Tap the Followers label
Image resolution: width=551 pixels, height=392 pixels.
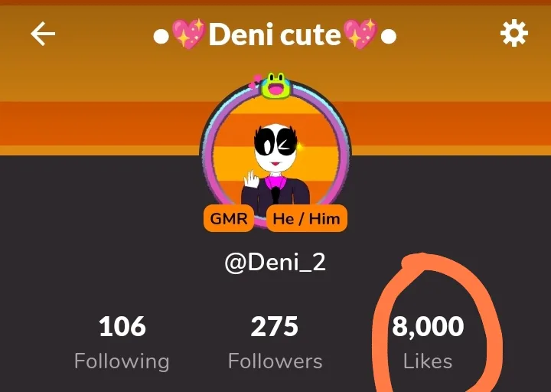pos(275,361)
